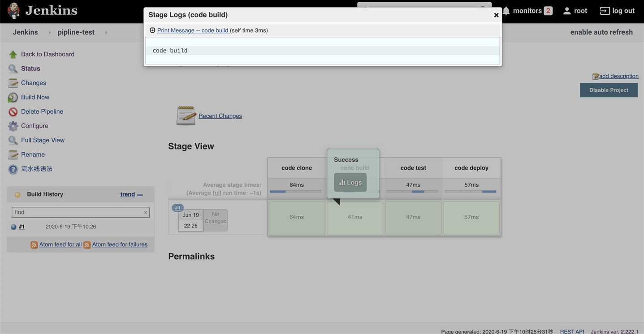
Task: Open Atom feed for all link
Action: pos(61,244)
